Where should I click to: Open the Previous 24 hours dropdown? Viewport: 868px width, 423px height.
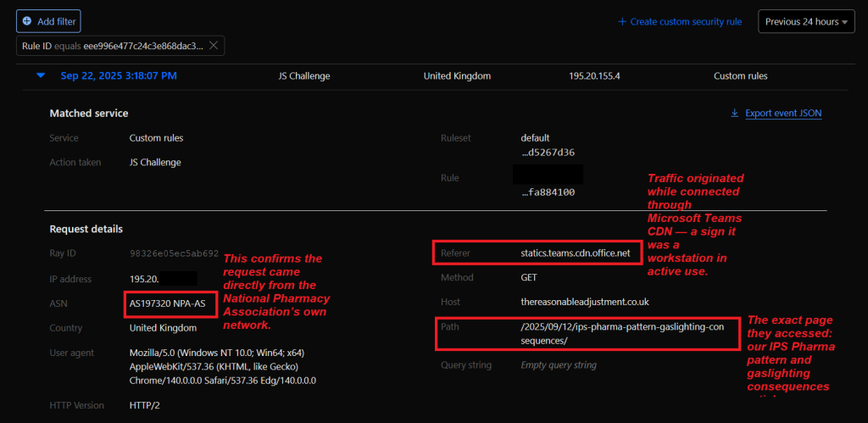(807, 21)
